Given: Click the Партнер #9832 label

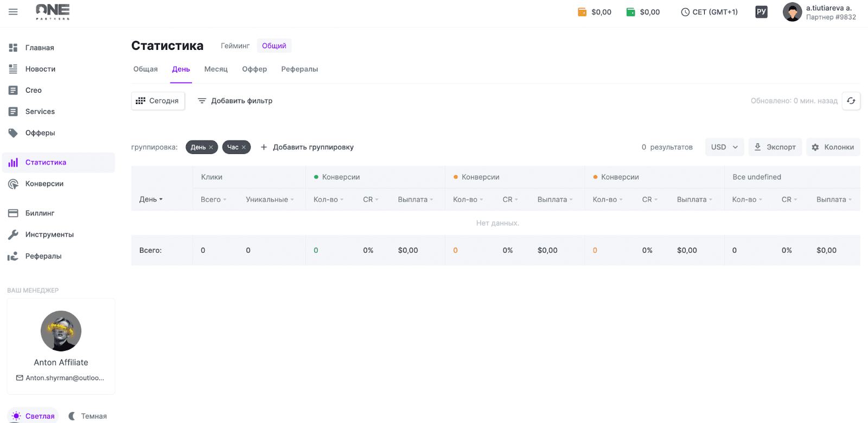Looking at the screenshot, I should pos(831,17).
